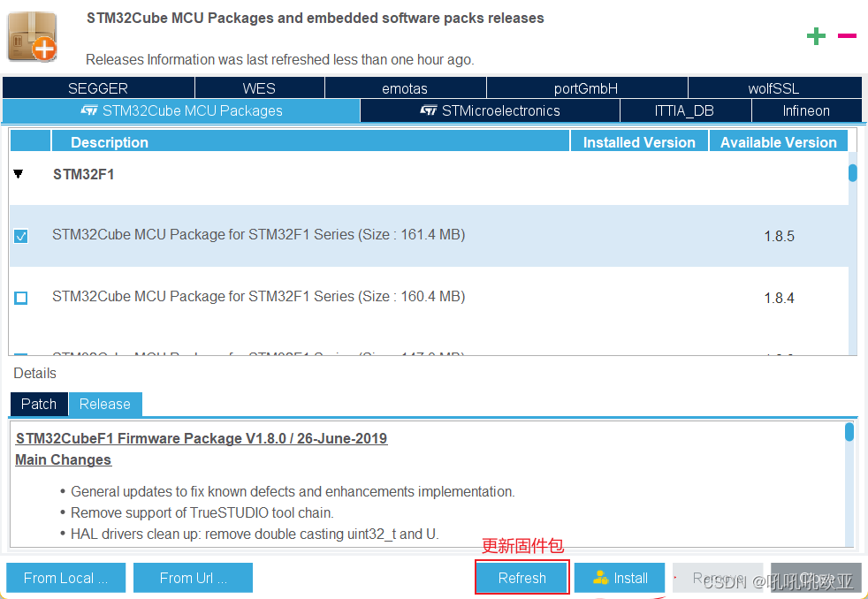Screen dimensions: 868x599
Task: Click the From Url button
Action: 193,578
